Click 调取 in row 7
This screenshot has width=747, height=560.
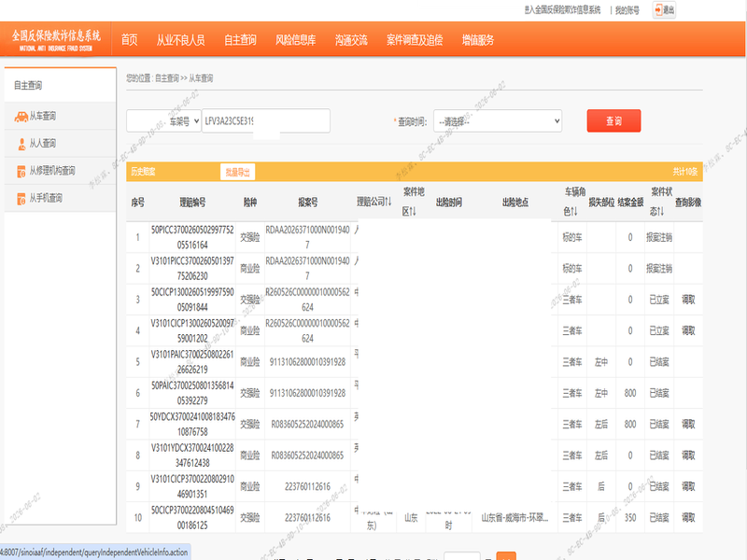pyautogui.click(x=688, y=424)
